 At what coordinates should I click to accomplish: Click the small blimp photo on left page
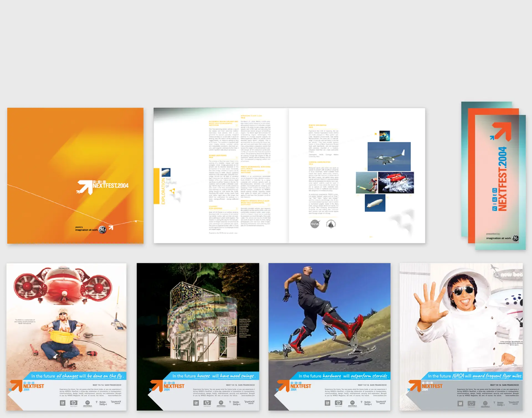tap(166, 172)
